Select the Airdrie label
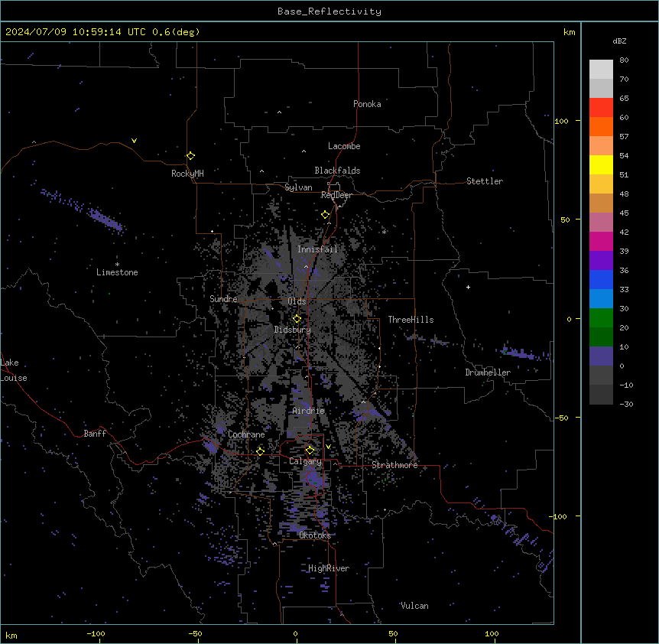The image size is (659, 644). point(308,411)
